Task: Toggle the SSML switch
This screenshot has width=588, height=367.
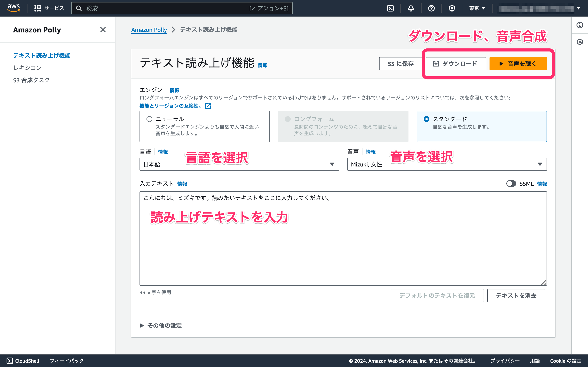Action: coord(511,183)
